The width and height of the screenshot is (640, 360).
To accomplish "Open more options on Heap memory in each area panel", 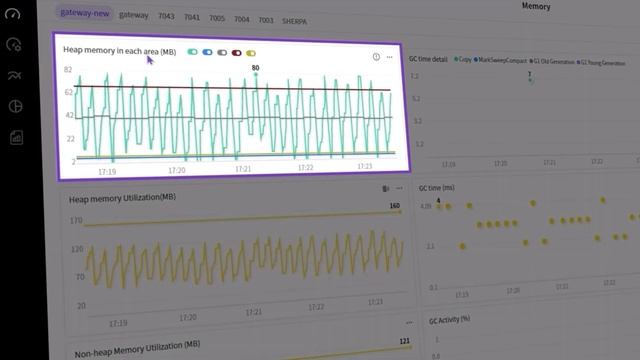I will 389,57.
